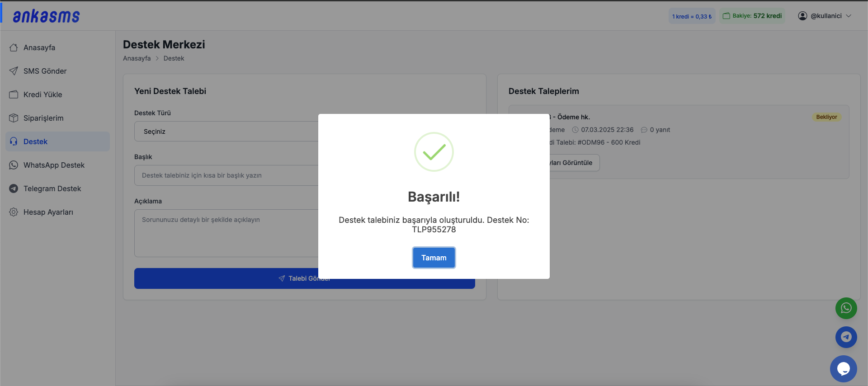Click the Anasayfa breadcrumb link

coord(137,58)
